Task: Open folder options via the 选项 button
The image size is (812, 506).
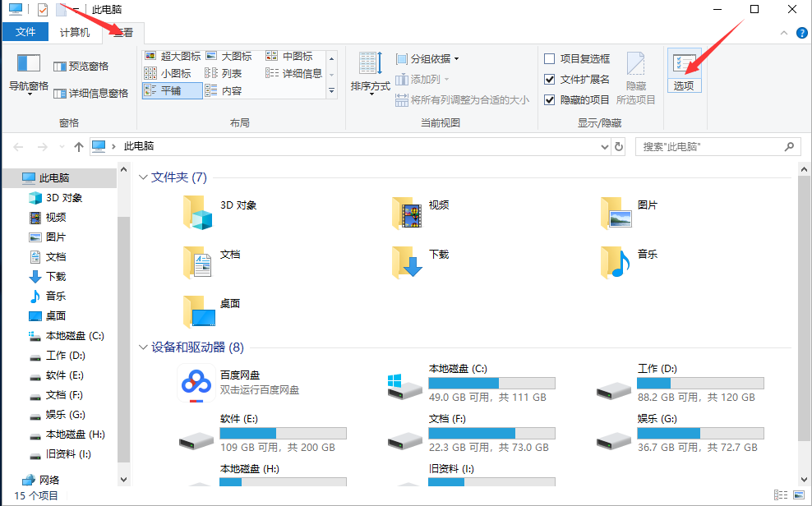Action: [684, 72]
